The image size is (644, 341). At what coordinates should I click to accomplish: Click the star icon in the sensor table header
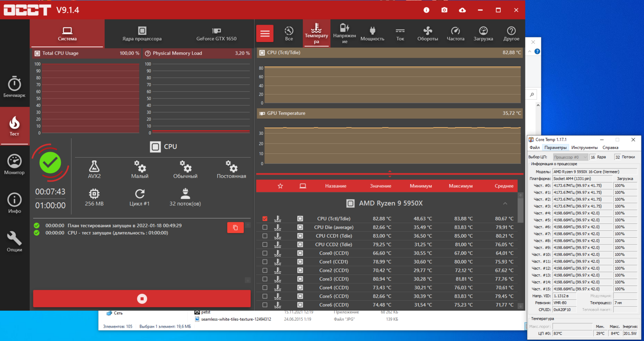[x=280, y=186]
